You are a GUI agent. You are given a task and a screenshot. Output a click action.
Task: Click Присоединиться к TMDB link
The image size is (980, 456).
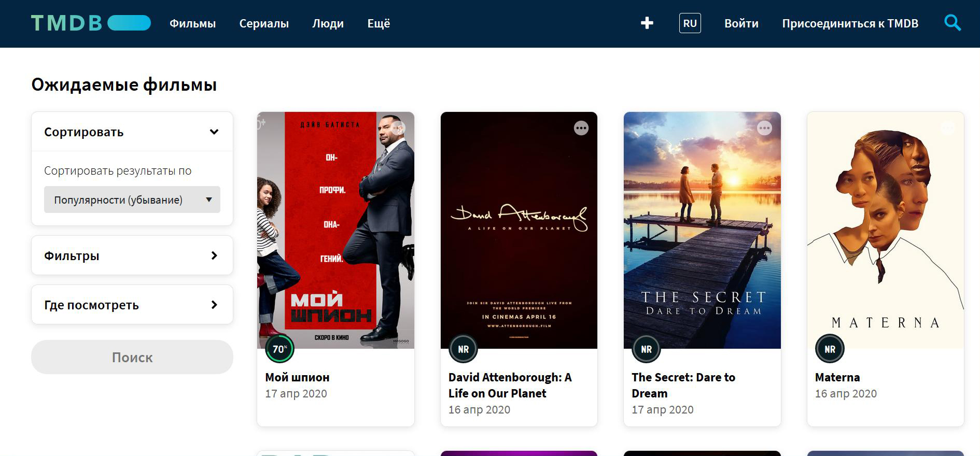pyautogui.click(x=850, y=23)
